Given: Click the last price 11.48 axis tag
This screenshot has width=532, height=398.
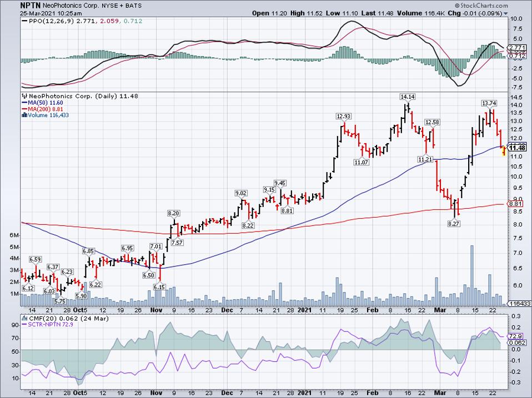Looking at the screenshot, I should [x=518, y=148].
